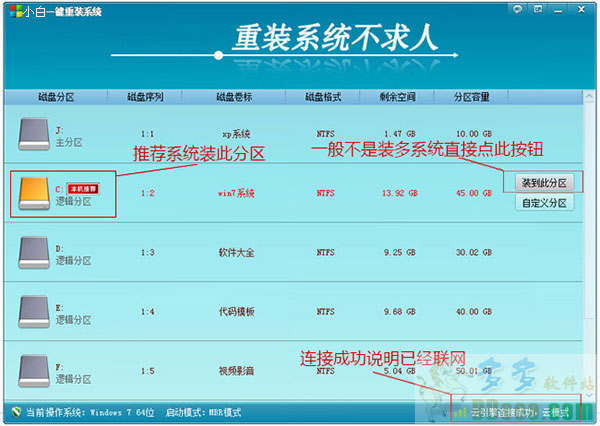Click the shield icon in status bar
The height and width of the screenshot is (426, 600).
tap(16, 412)
